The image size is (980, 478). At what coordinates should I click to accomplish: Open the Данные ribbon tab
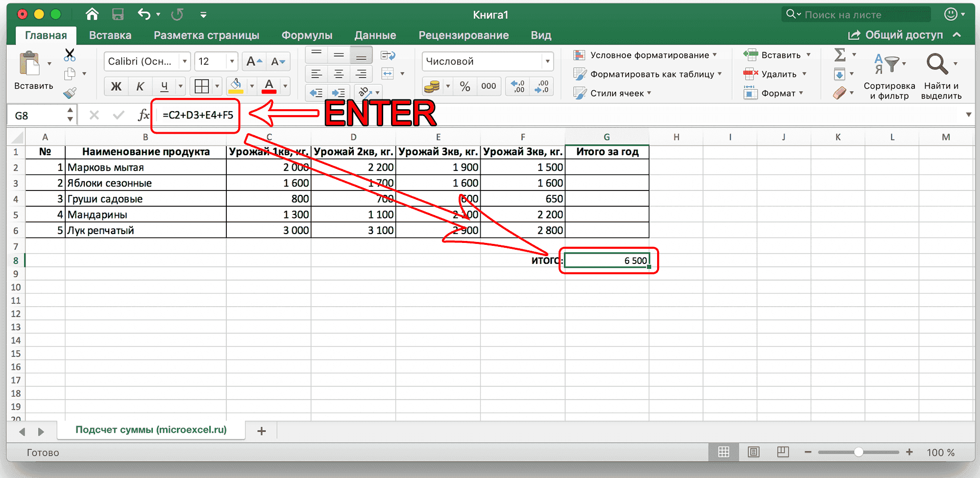coord(375,35)
